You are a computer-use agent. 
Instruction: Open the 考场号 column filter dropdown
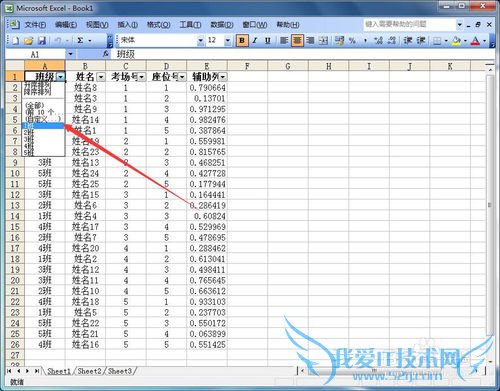(x=142, y=77)
